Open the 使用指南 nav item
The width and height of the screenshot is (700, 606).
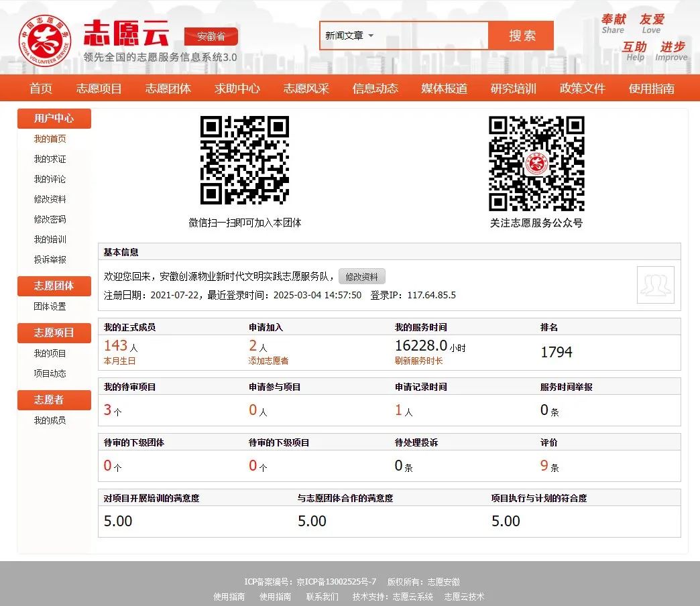(x=651, y=88)
